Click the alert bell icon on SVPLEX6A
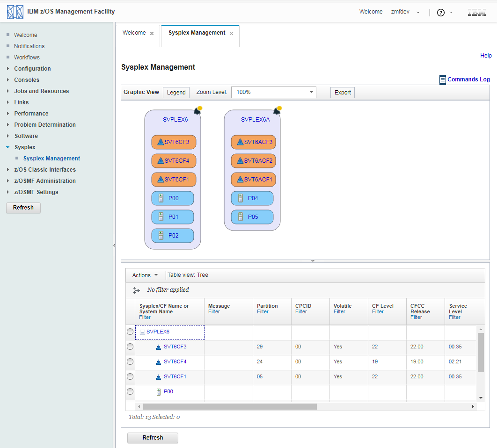 click(x=278, y=111)
